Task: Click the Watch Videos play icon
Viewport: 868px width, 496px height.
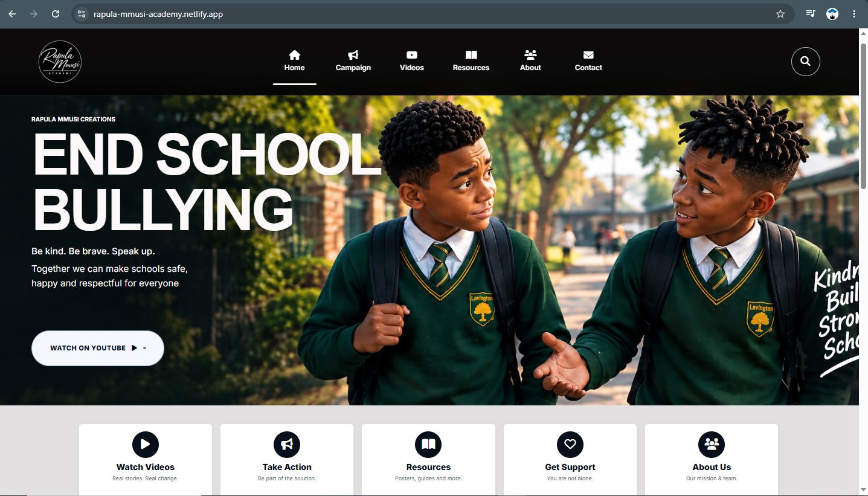Action: (146, 444)
